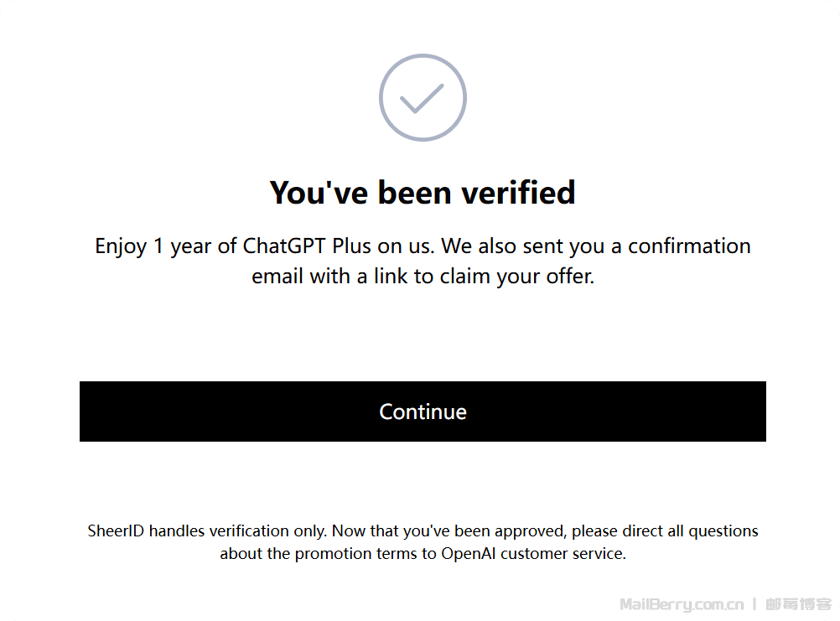Click the verified checkmark circle icon
The width and height of the screenshot is (840, 621).
[423, 98]
